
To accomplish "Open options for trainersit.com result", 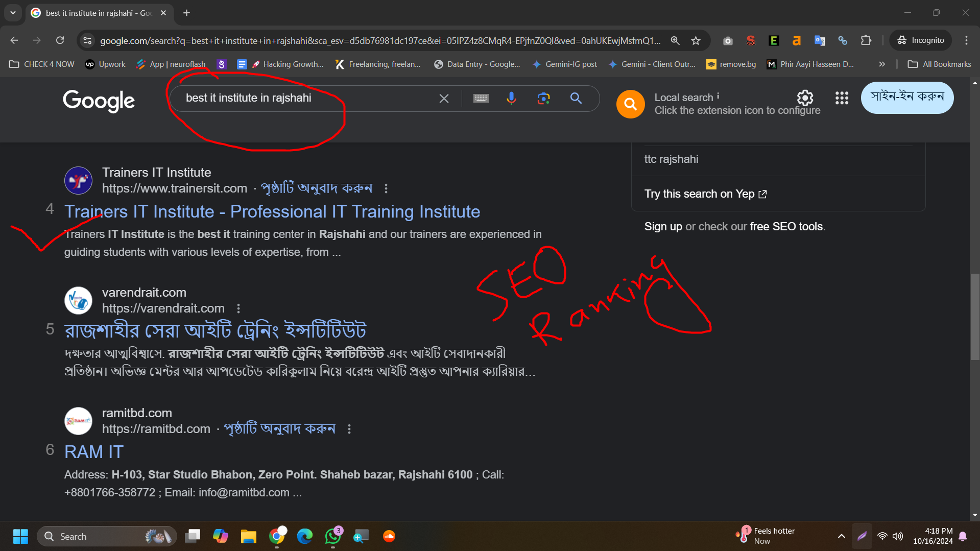I will point(386,189).
